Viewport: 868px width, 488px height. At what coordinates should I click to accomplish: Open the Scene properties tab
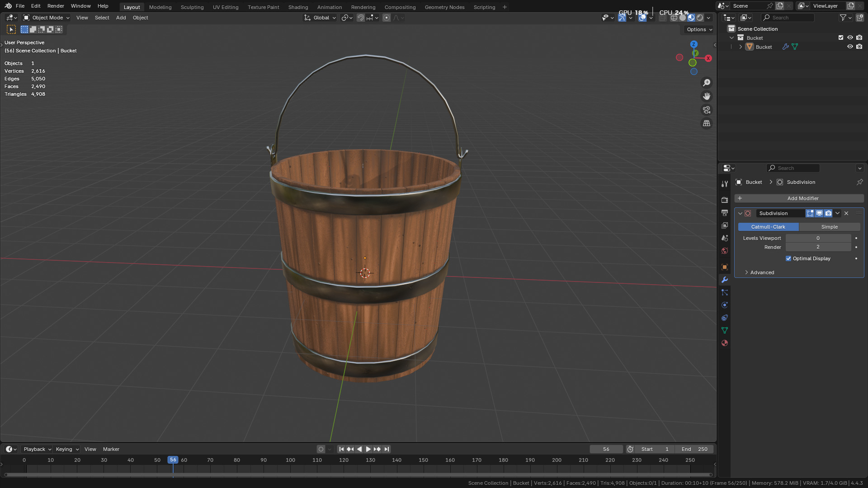[725, 238]
